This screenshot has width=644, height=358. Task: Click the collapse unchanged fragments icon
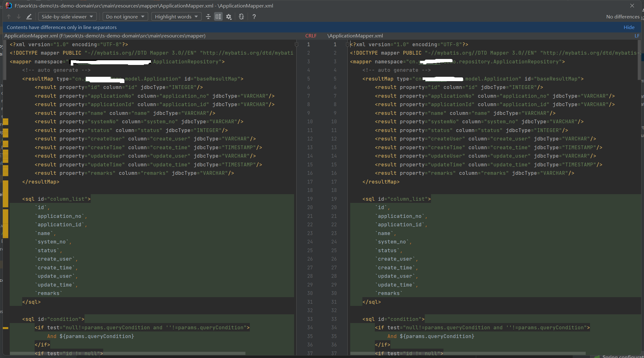point(208,17)
